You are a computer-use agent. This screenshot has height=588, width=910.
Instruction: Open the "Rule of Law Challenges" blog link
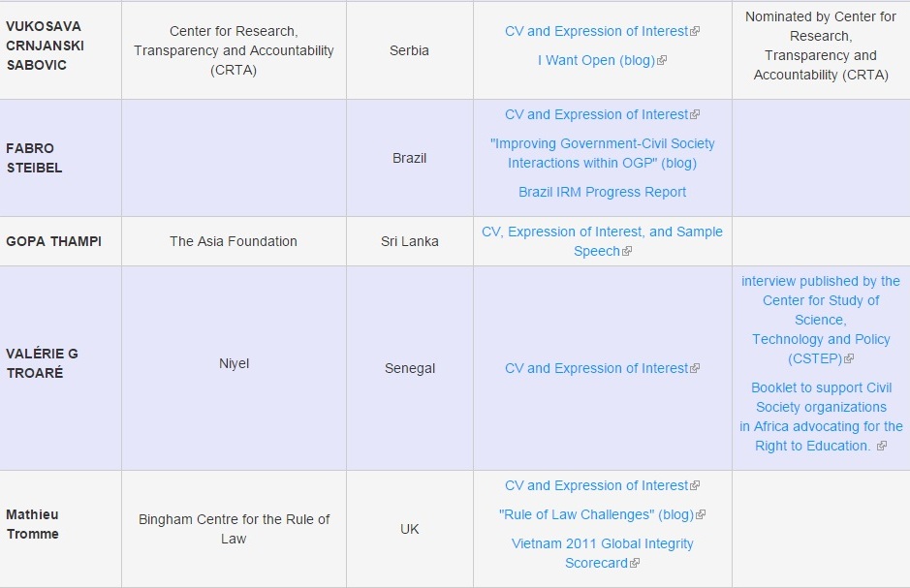click(x=596, y=514)
